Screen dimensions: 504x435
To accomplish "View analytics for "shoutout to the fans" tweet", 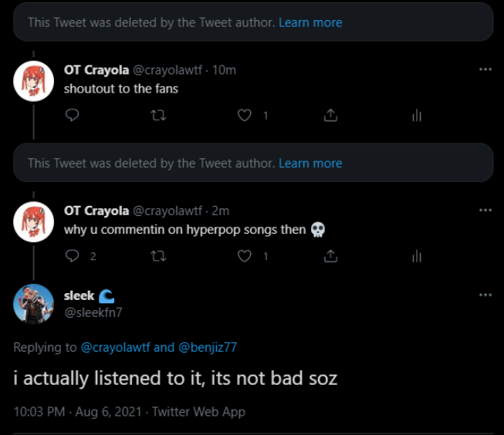I will 417,115.
